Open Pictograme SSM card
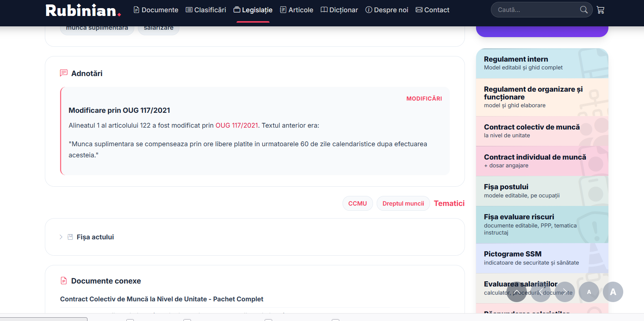Screen dimensions: 644x321 tap(542, 258)
